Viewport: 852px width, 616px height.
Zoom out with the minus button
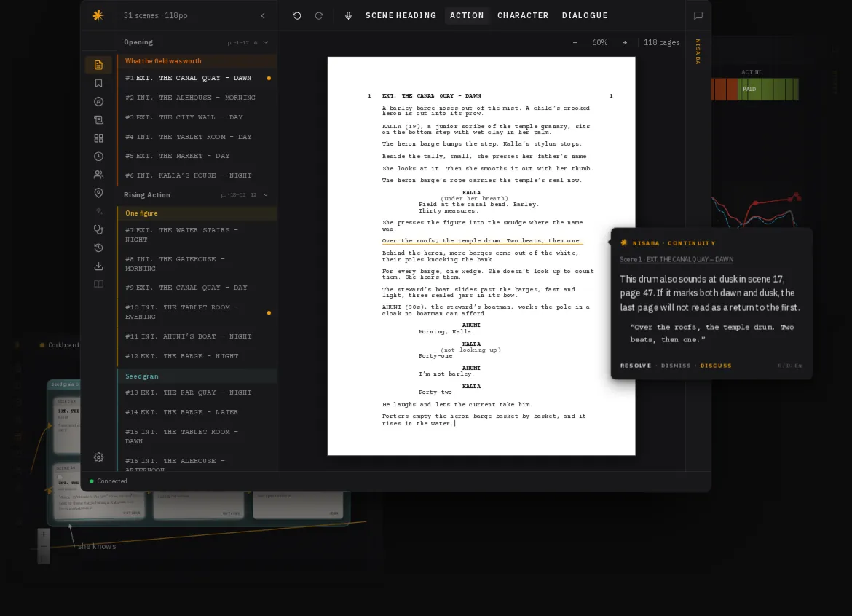click(575, 42)
